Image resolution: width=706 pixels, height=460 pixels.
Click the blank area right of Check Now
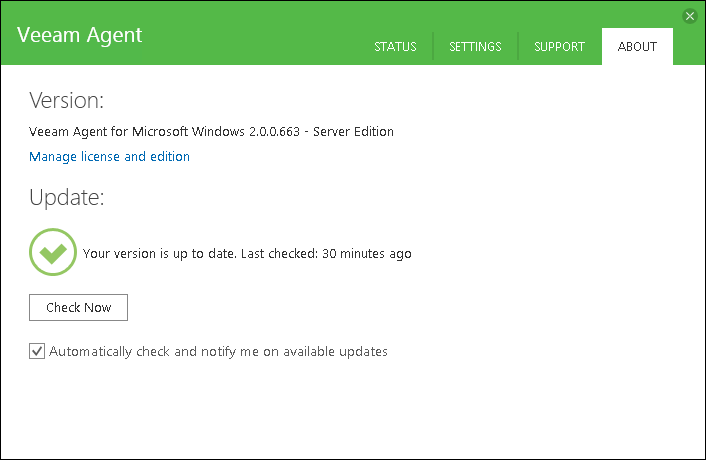[x=350, y=307]
